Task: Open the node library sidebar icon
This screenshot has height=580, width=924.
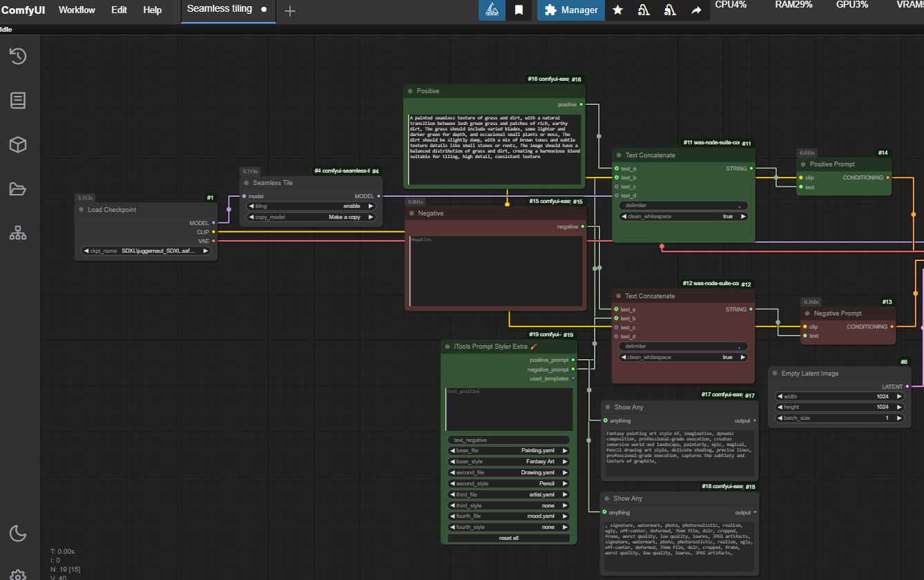Action: click(x=18, y=101)
